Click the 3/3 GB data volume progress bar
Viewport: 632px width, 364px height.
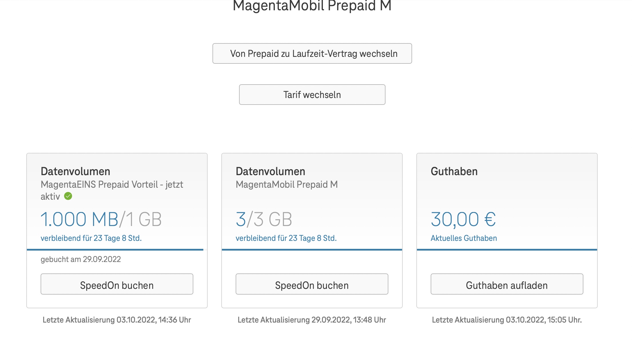312,250
